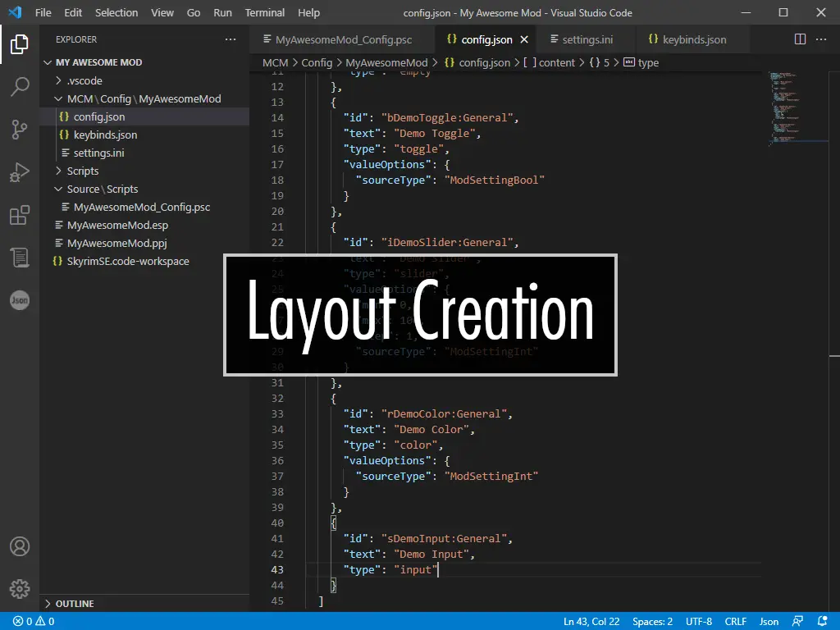This screenshot has width=840, height=630.
Task: Click the notifications bell in status bar
Action: tap(823, 622)
